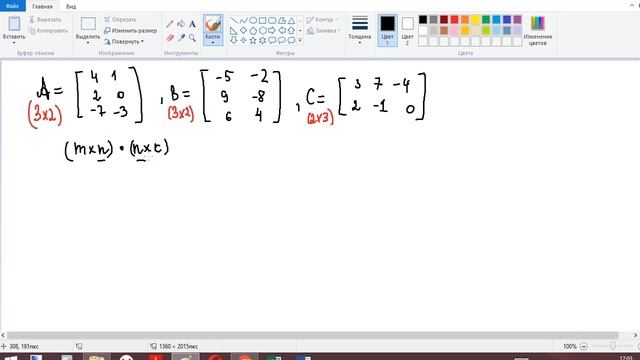This screenshot has height=360, width=640.
Task: Select the Text tool letter A
Action: pyautogui.click(x=192, y=24)
